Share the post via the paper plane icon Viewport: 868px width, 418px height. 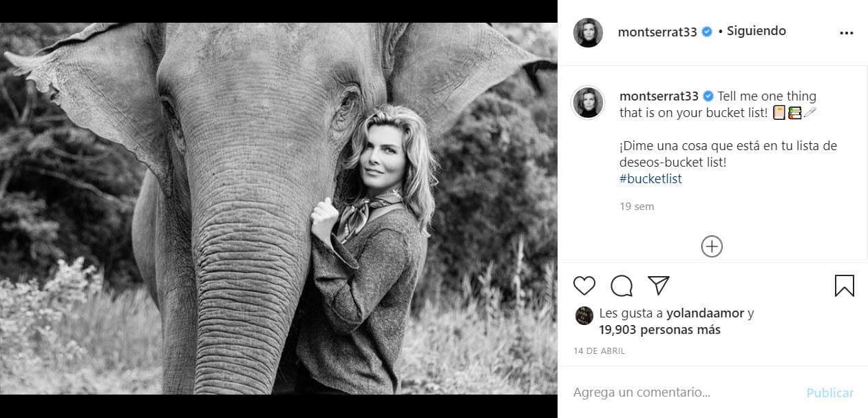pos(659,285)
